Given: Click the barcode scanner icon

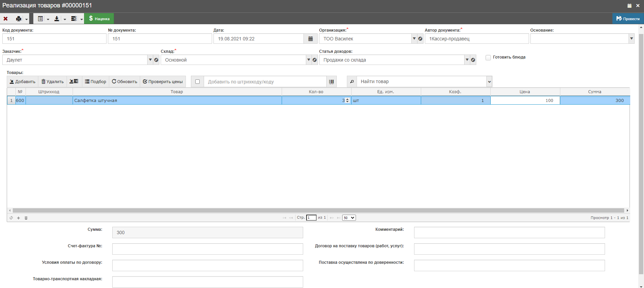Looking at the screenshot, I should click(331, 82).
